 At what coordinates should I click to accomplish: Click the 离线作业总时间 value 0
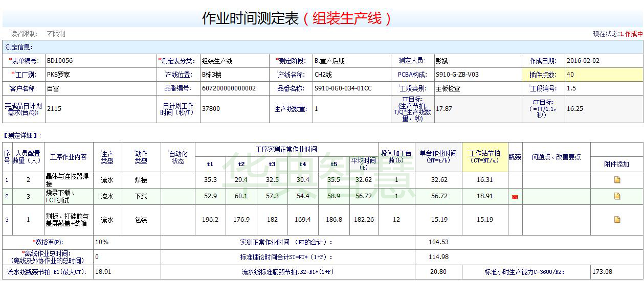97,257
